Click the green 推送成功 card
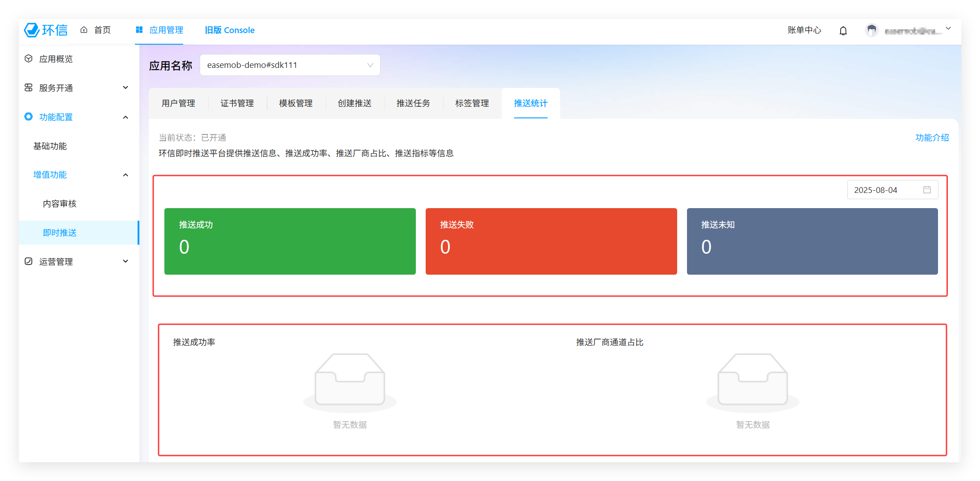 (x=290, y=241)
